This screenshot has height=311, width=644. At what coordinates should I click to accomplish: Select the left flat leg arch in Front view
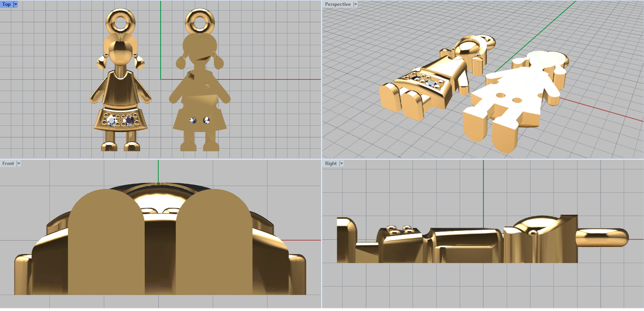(106, 242)
